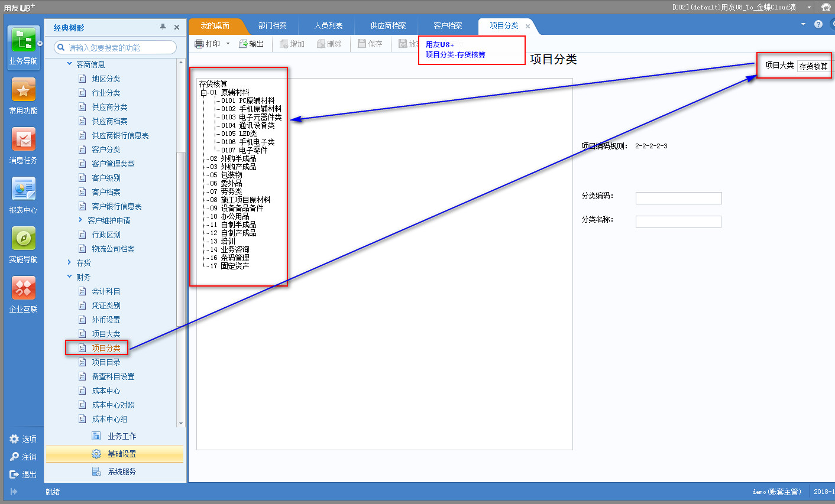Image resolution: width=835 pixels, height=504 pixels.
Task: Open the 项目大类 dropdown showing 存货核算
Action: coord(815,66)
